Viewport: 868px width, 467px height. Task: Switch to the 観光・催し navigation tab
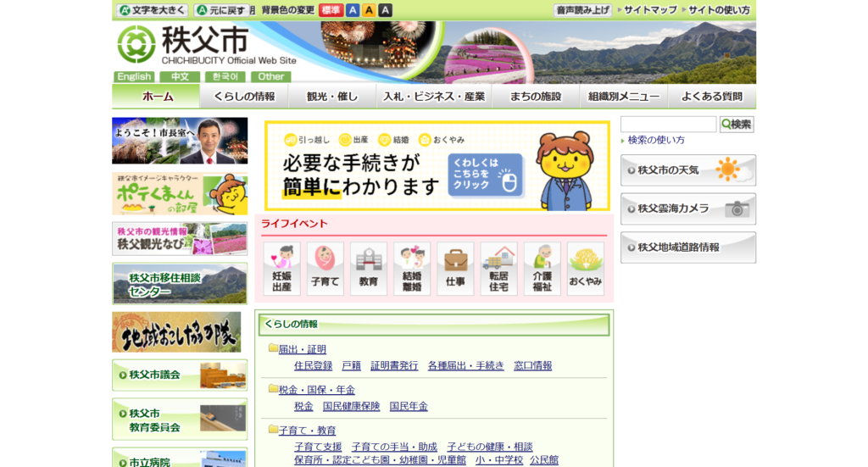coord(332,97)
